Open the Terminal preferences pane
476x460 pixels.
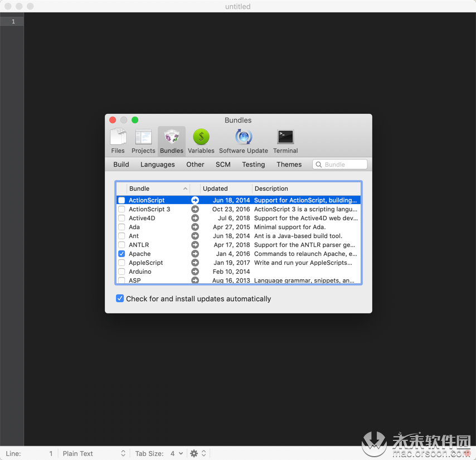coord(285,141)
